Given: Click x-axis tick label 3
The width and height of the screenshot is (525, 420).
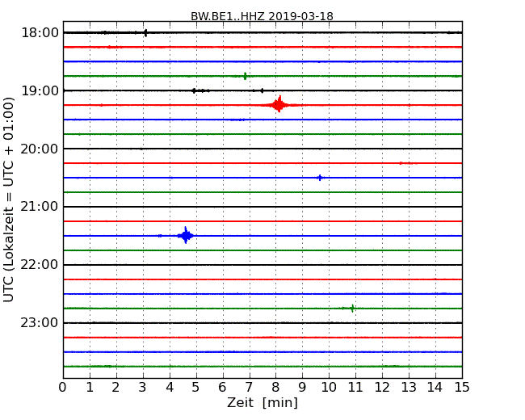Looking at the screenshot, I should (143, 387).
